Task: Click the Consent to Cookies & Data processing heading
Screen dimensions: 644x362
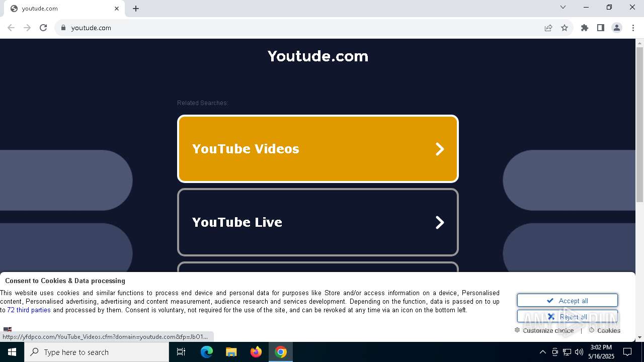Action: (65, 281)
